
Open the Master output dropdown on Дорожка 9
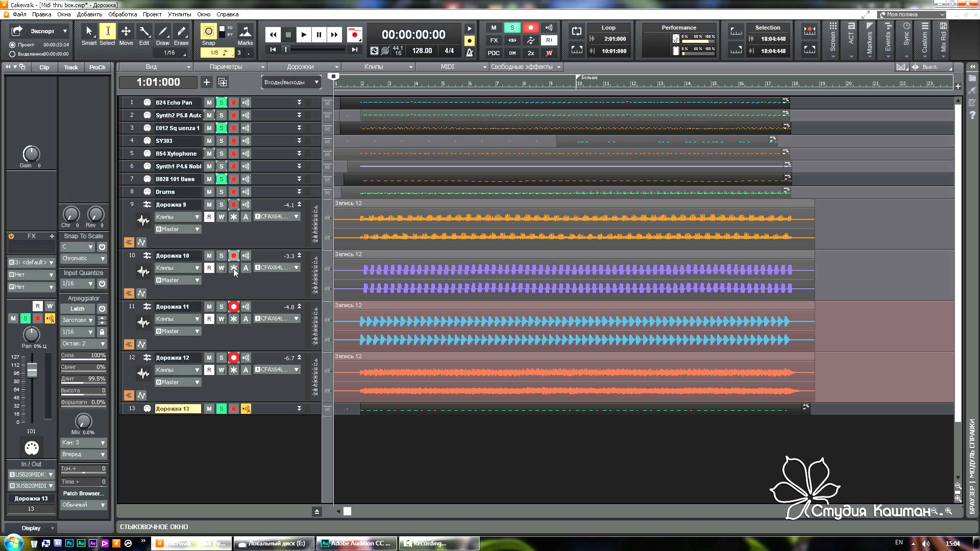tap(178, 229)
